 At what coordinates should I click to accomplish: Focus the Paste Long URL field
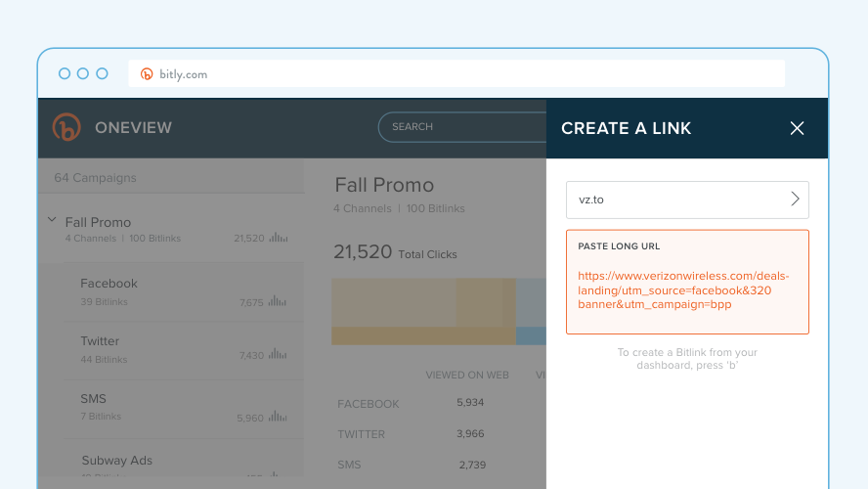(x=687, y=282)
